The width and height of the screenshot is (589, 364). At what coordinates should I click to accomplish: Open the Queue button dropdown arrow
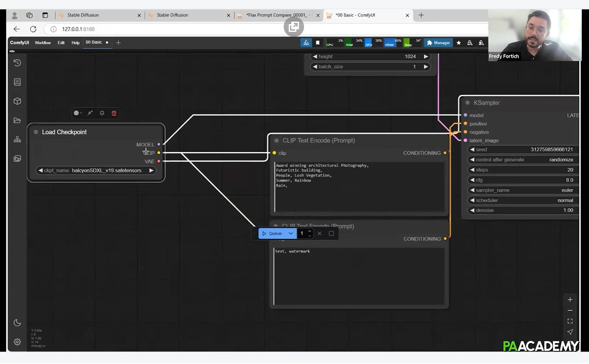click(291, 233)
